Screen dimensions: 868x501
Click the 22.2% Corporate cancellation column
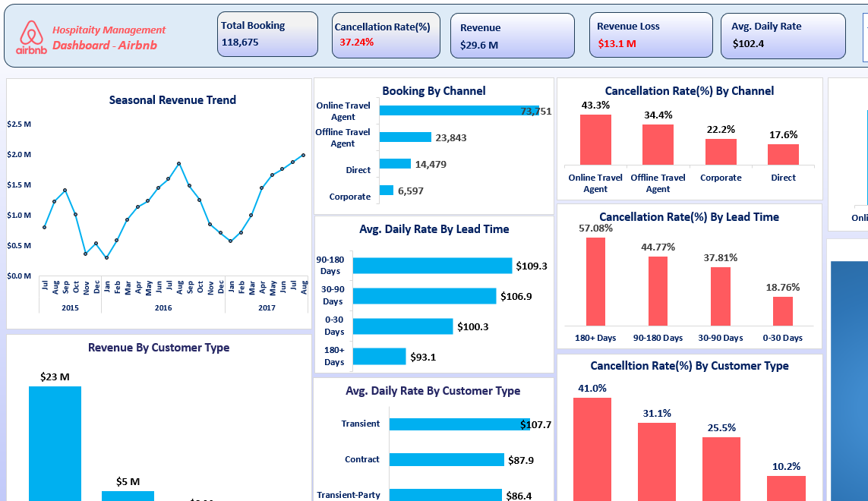721,152
